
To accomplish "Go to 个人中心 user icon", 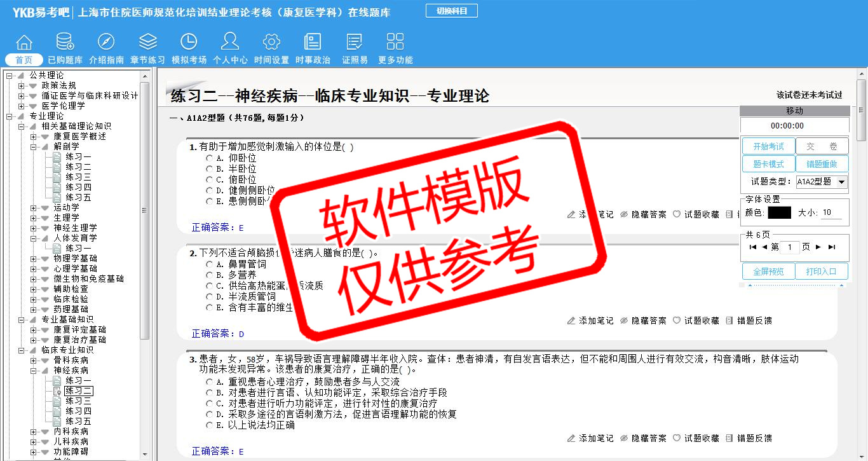I will pyautogui.click(x=230, y=42).
